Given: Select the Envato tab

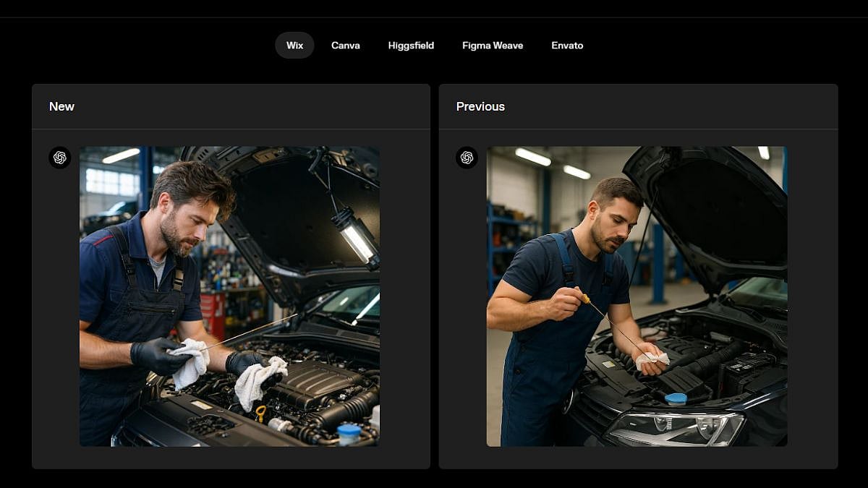Looking at the screenshot, I should click(567, 46).
